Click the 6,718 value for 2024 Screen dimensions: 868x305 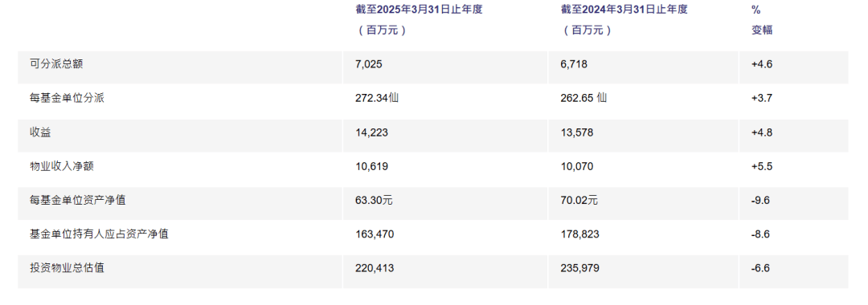point(574,65)
